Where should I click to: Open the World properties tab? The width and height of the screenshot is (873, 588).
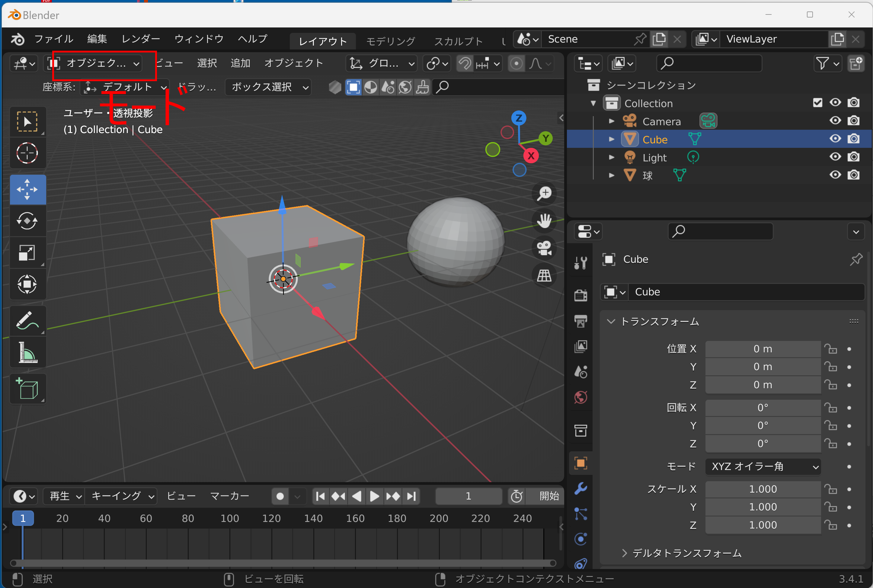581,397
